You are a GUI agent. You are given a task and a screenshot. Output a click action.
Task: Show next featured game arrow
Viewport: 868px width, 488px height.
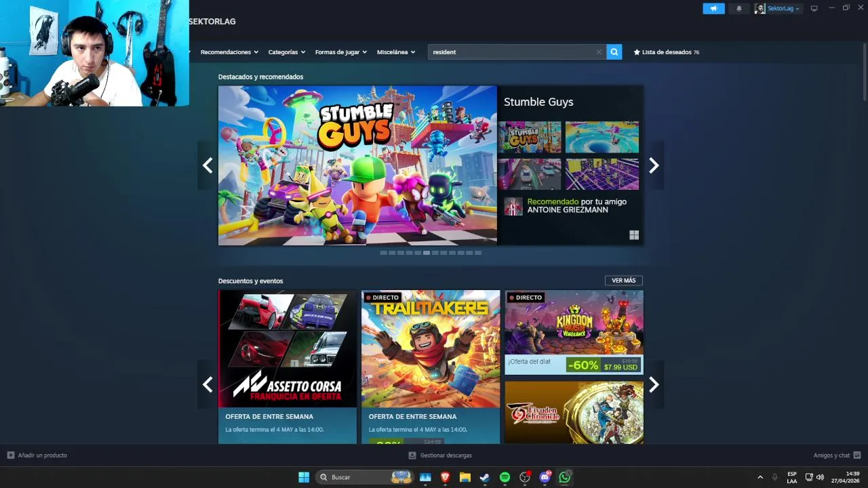(x=654, y=165)
